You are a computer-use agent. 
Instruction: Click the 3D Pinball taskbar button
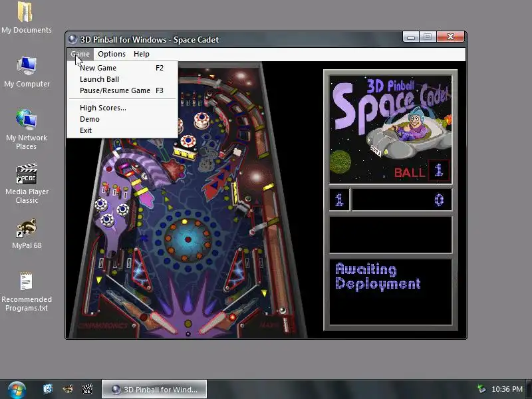154,389
